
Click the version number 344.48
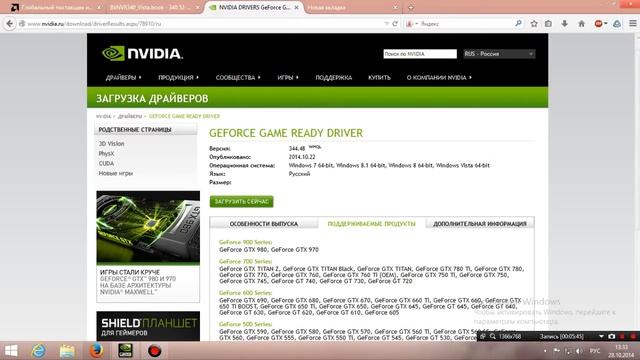click(x=297, y=149)
